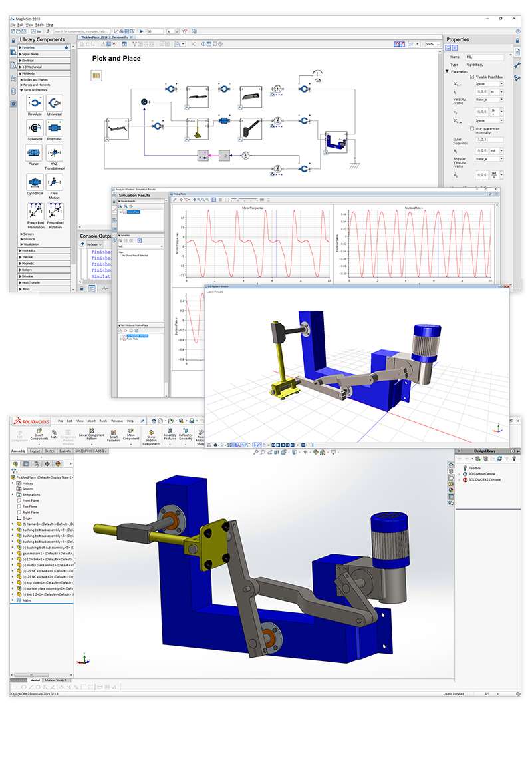This screenshot has height=778, width=532.
Task: Click Show Hidden Components in SolidWorks
Action: (x=151, y=437)
